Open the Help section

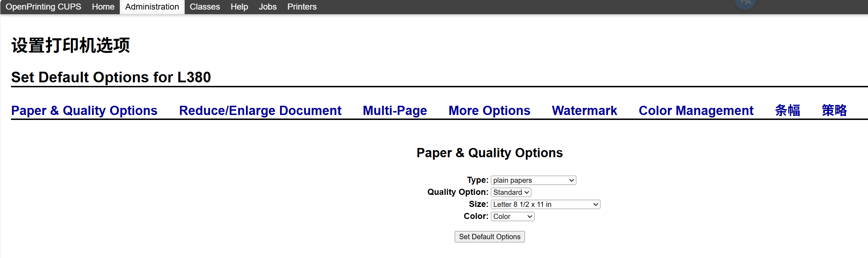(239, 7)
